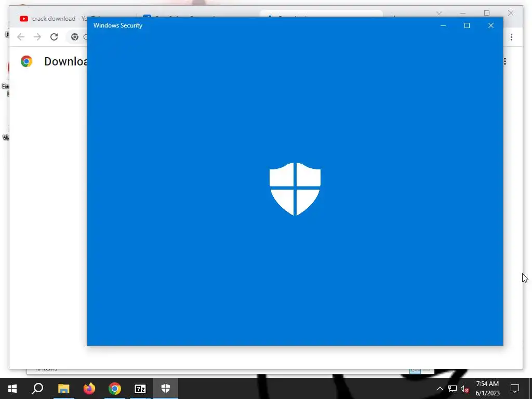Image resolution: width=532 pixels, height=399 pixels.
Task: Open network status tray icon
Action: (453, 389)
